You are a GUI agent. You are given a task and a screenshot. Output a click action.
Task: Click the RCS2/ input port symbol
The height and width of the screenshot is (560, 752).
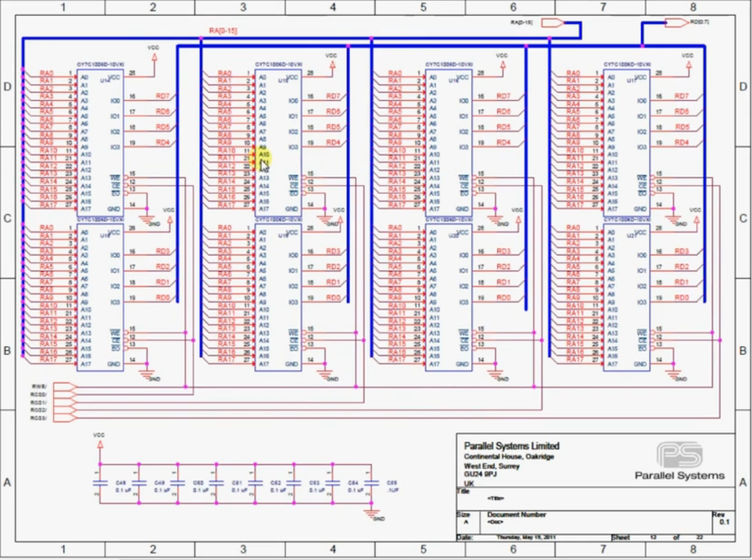(65, 410)
